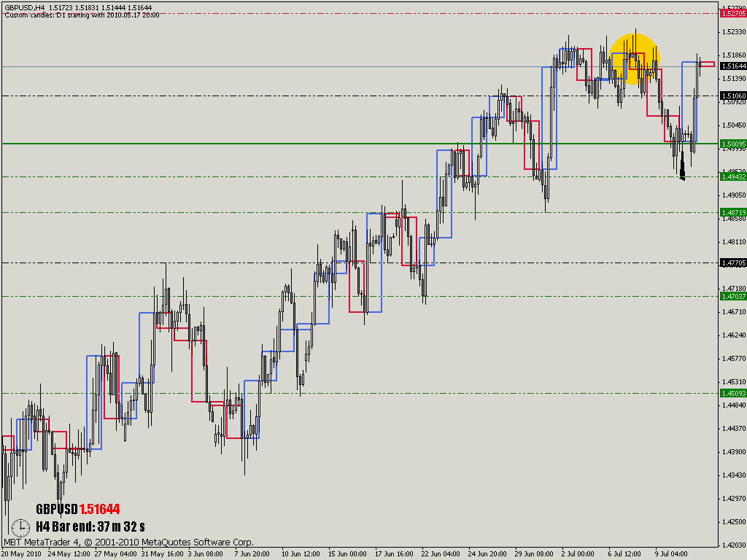Click the 'H4 Bar end: 37 m 32 s' timer
747x560 pixels.
(90, 526)
